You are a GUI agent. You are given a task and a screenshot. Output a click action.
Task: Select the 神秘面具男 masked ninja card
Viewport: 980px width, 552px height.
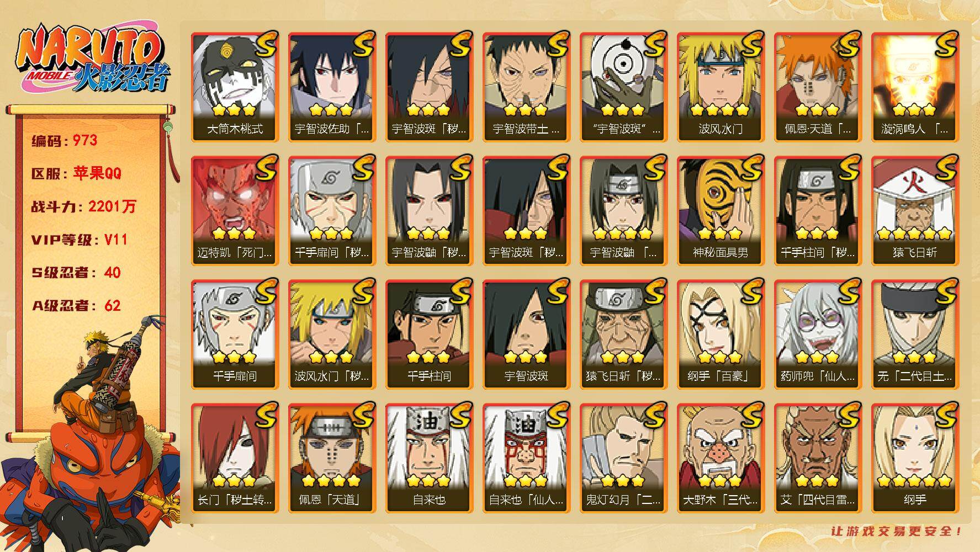coord(721,210)
